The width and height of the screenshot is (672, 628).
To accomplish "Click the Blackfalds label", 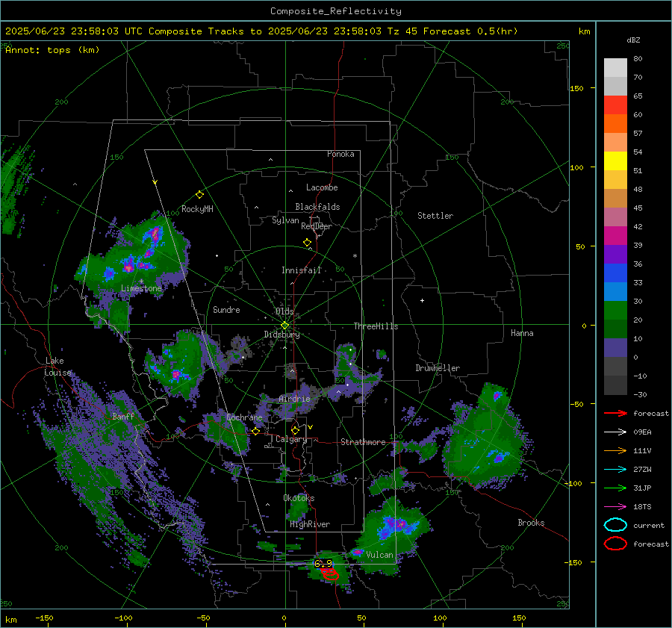I will tap(317, 207).
